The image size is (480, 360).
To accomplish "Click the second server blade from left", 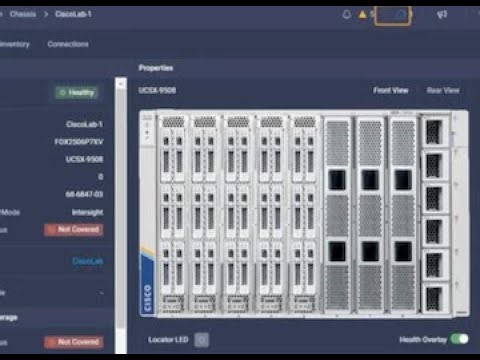I will tap(205, 215).
